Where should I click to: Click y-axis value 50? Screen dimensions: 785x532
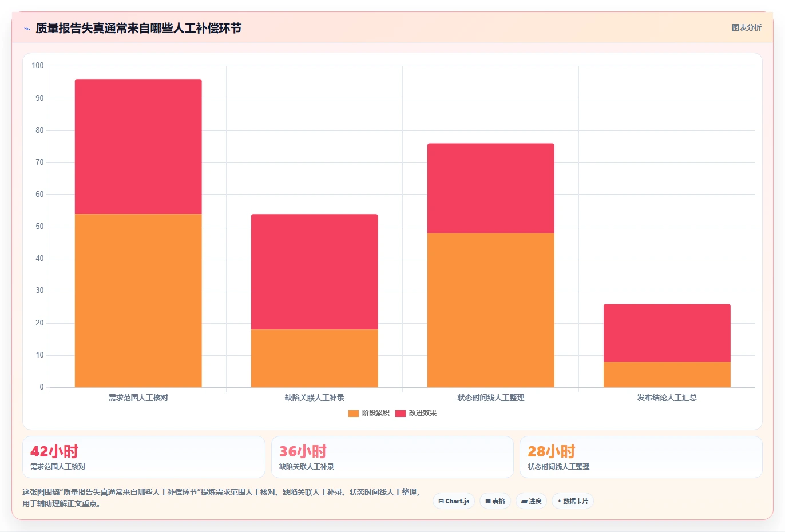tap(39, 227)
